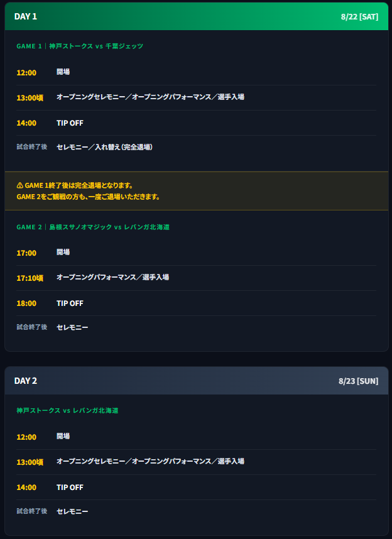Select the 14:00 TIP OFF row in GAME 1
This screenshot has height=539, width=392.
pyautogui.click(x=197, y=122)
